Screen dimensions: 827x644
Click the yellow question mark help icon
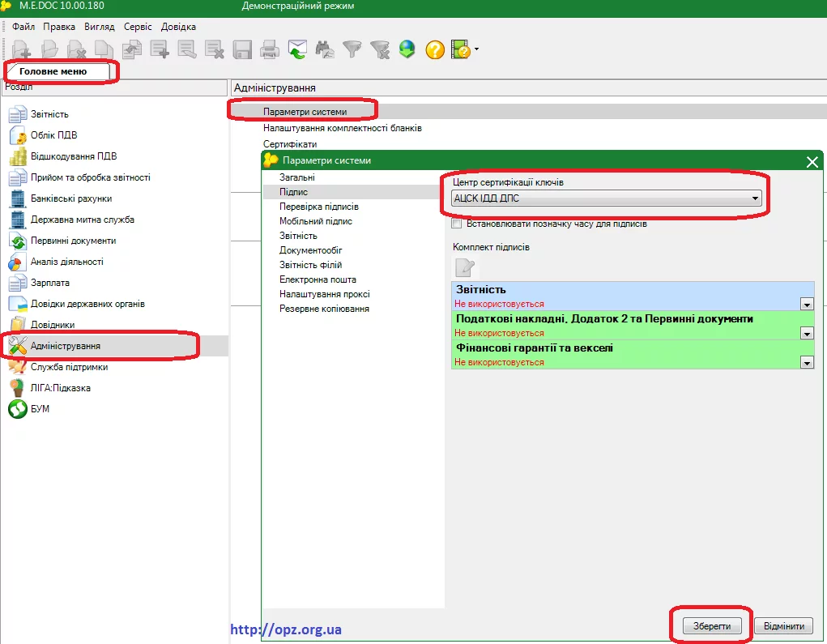pyautogui.click(x=435, y=49)
